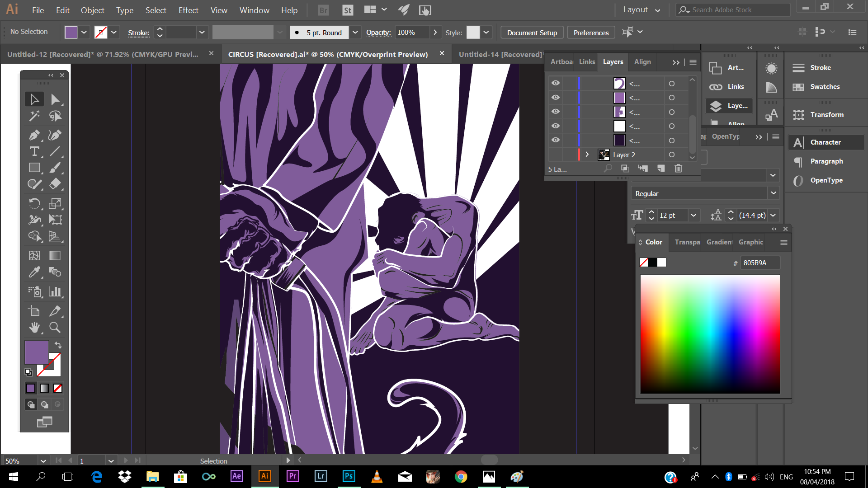
Task: Select the Line Segment tool
Action: coord(55,151)
